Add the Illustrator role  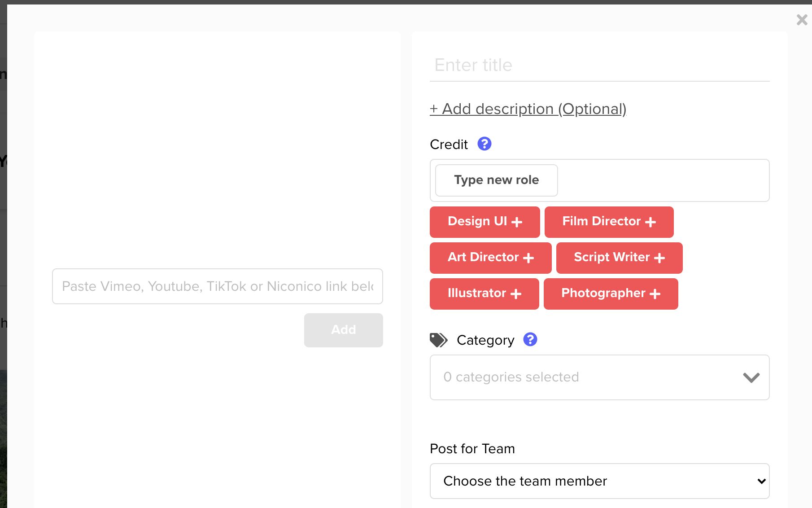point(484,293)
